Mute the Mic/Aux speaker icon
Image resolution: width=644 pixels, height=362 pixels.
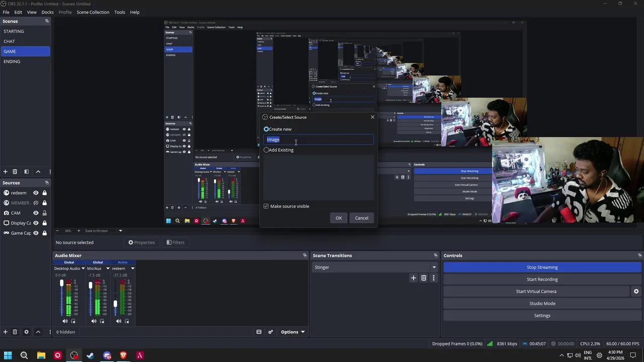click(x=94, y=321)
